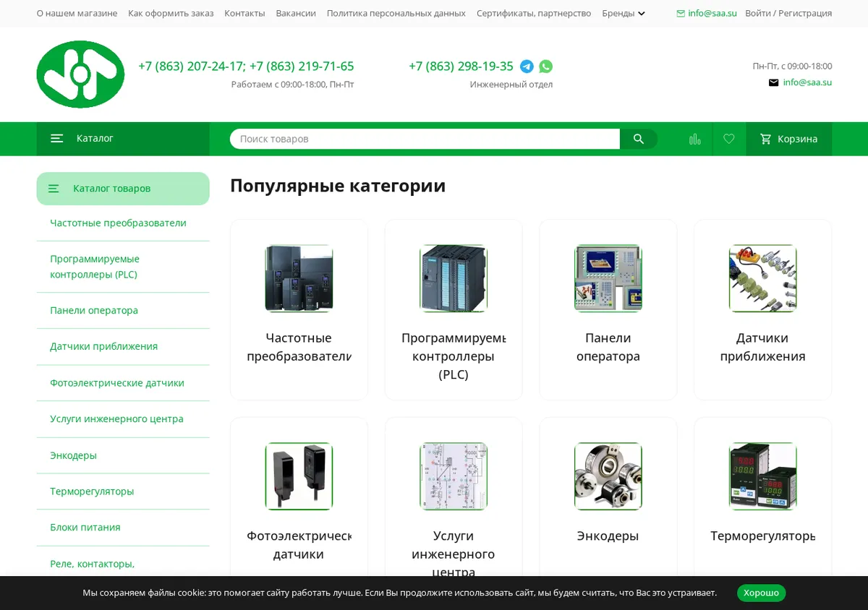The height and width of the screenshot is (610, 868).
Task: Open the Вакансии menu item
Action: tap(296, 13)
